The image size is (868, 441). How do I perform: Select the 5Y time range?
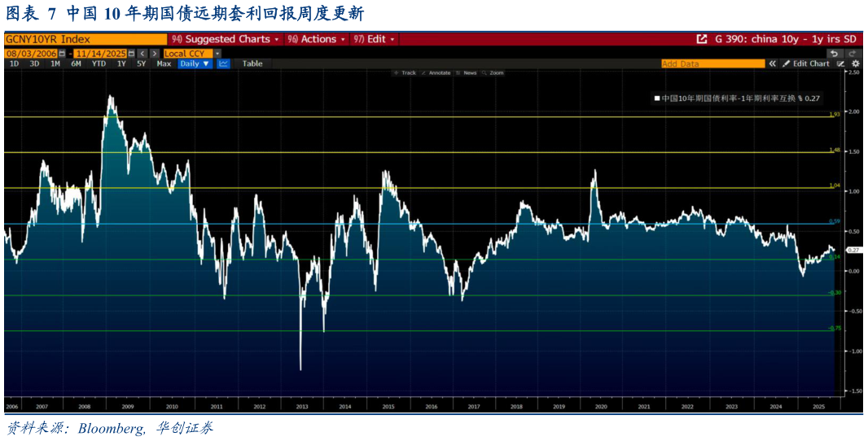(x=141, y=63)
